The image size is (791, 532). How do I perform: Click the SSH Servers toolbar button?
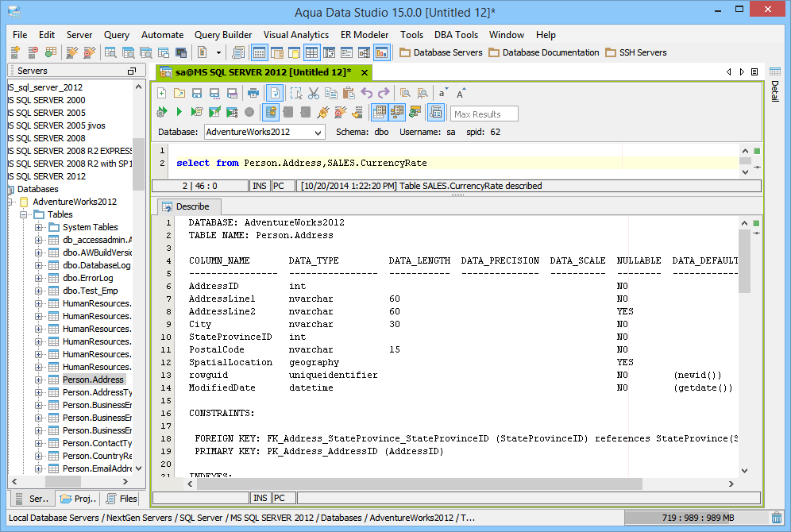pyautogui.click(x=636, y=52)
